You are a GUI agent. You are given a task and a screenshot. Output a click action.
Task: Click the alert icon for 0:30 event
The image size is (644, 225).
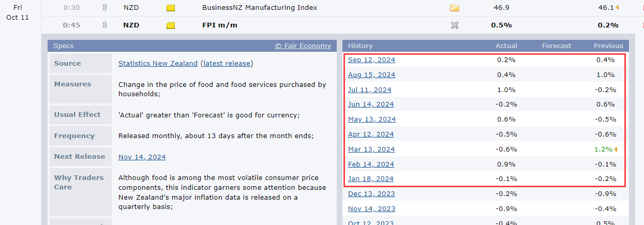pos(104,8)
